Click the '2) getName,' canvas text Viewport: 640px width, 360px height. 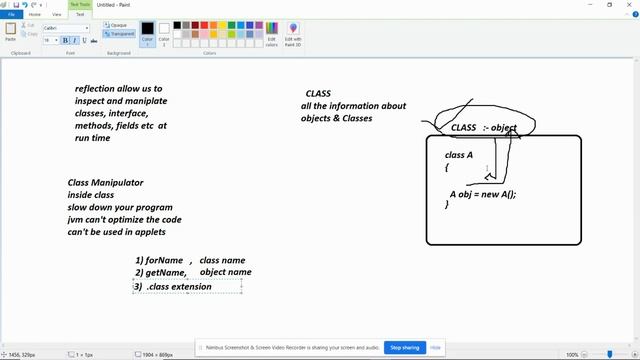click(161, 272)
